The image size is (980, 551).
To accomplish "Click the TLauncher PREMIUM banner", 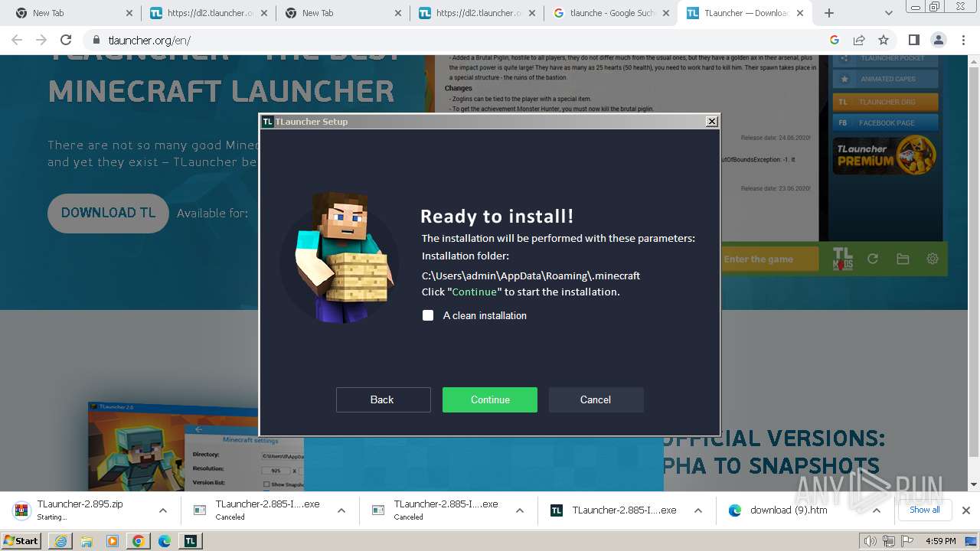I will (885, 155).
